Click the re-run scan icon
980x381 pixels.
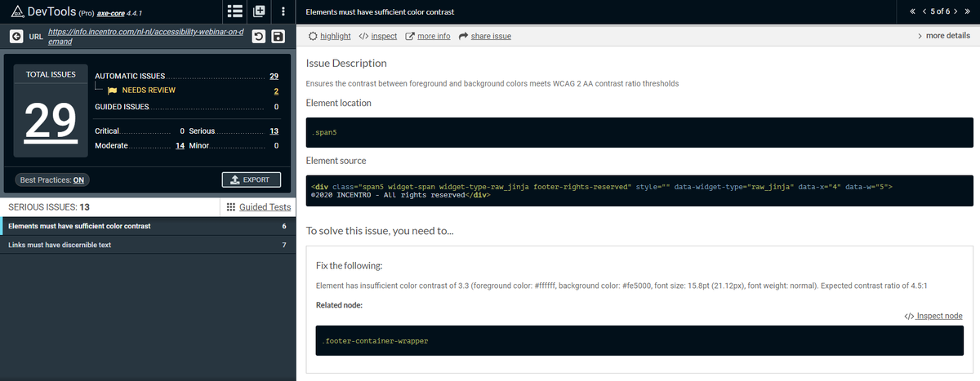point(258,37)
